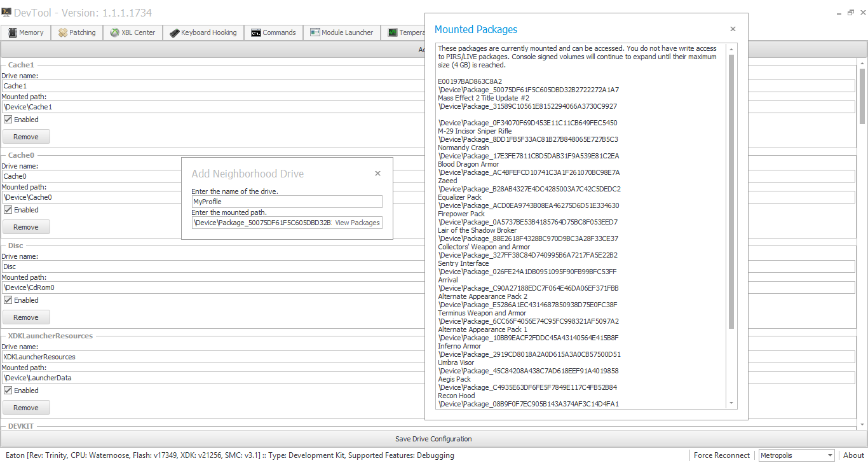Click the 'E00197BAD863C8A2' profile ID line
The height and width of the screenshot is (463, 868).
click(470, 81)
